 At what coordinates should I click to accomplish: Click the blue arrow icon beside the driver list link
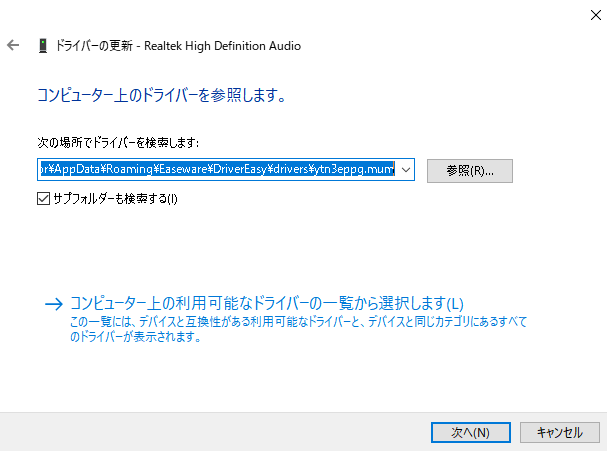[x=53, y=304]
